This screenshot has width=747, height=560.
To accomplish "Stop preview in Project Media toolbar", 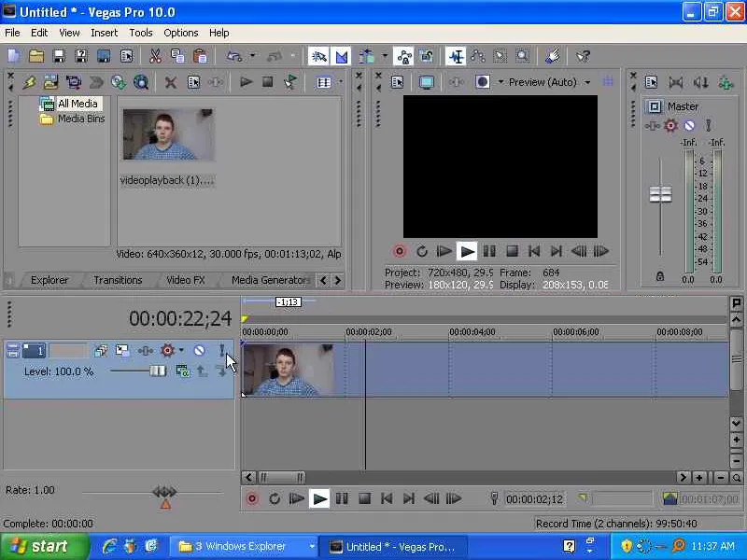I will pos(268,82).
